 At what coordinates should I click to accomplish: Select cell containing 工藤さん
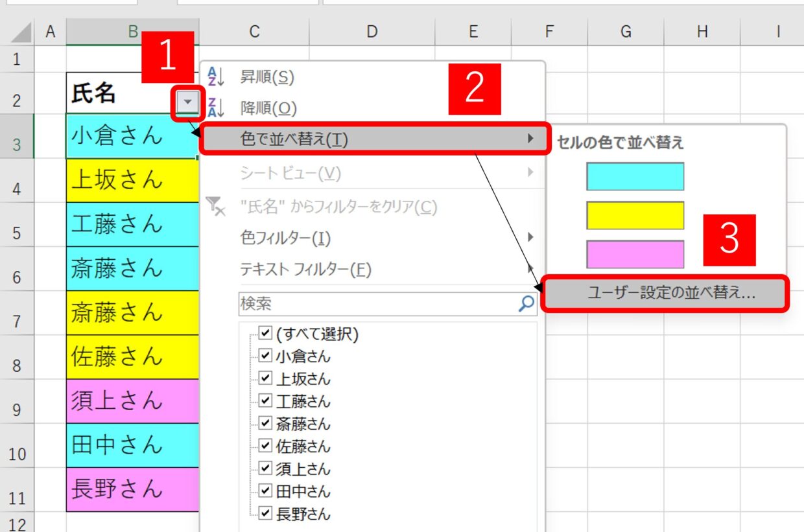pos(132,224)
